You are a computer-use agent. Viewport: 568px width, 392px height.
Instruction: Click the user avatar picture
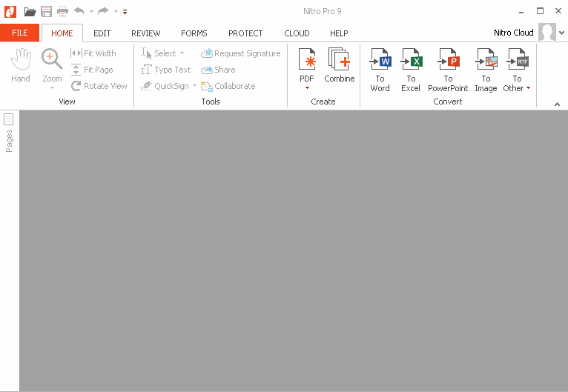(546, 32)
